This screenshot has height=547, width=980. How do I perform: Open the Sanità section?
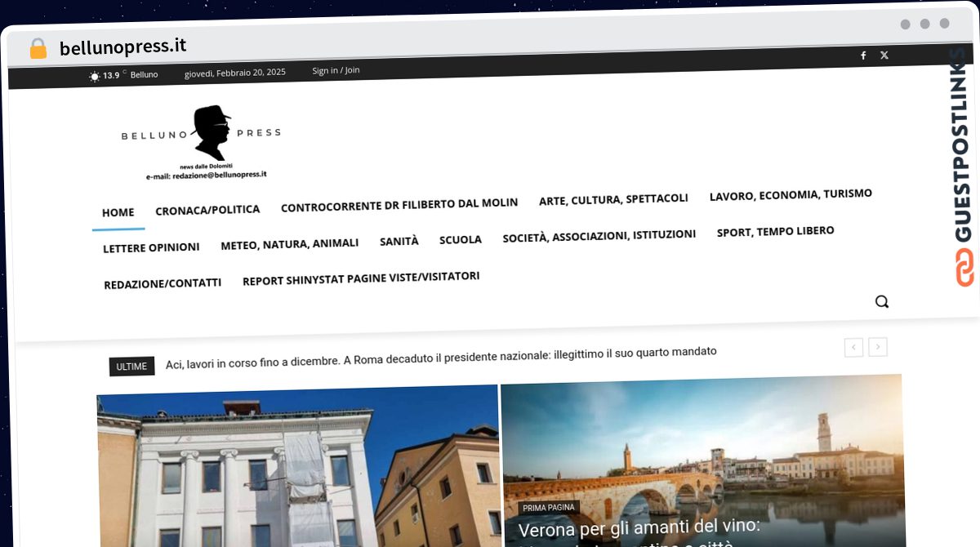tap(399, 241)
